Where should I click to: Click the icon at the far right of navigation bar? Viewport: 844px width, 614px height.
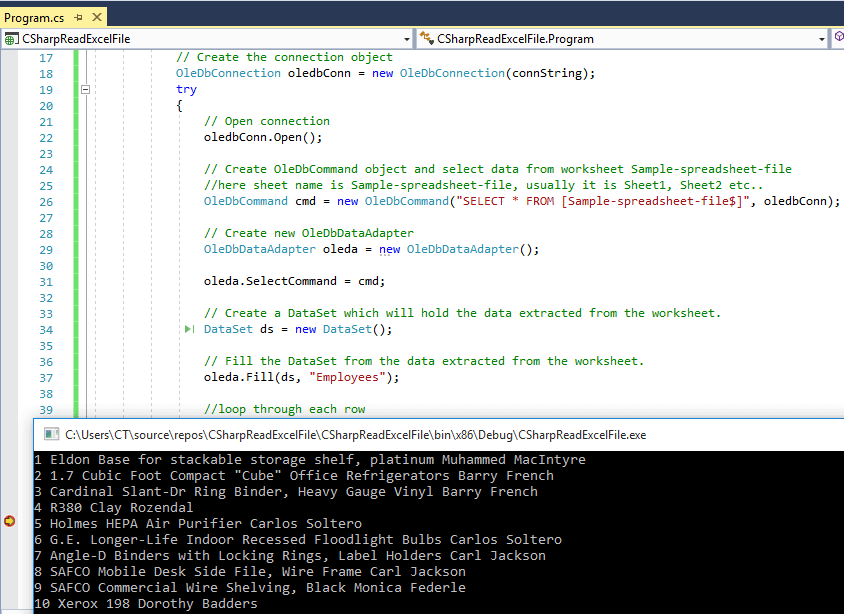click(x=838, y=38)
